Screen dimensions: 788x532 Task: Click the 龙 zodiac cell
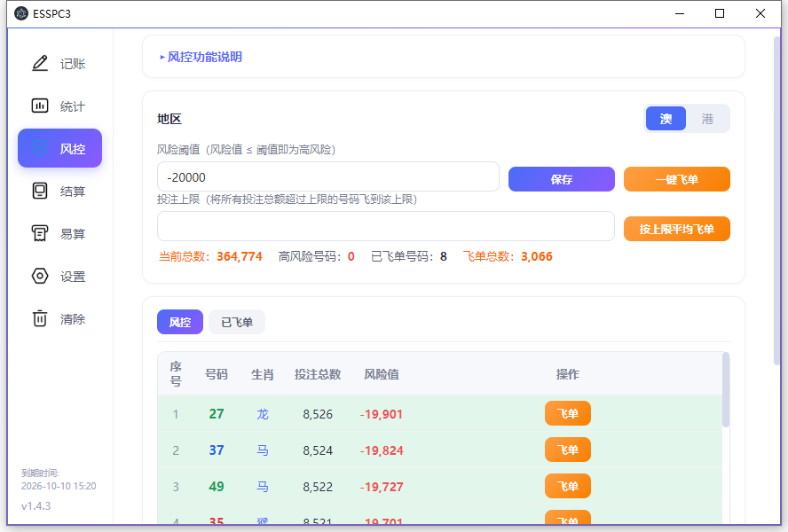click(263, 414)
